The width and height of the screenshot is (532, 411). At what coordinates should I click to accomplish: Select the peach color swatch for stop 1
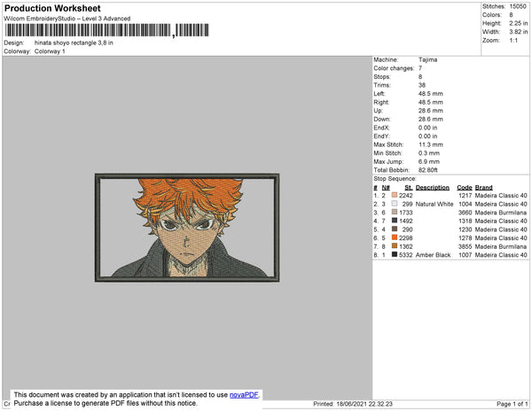pos(395,195)
